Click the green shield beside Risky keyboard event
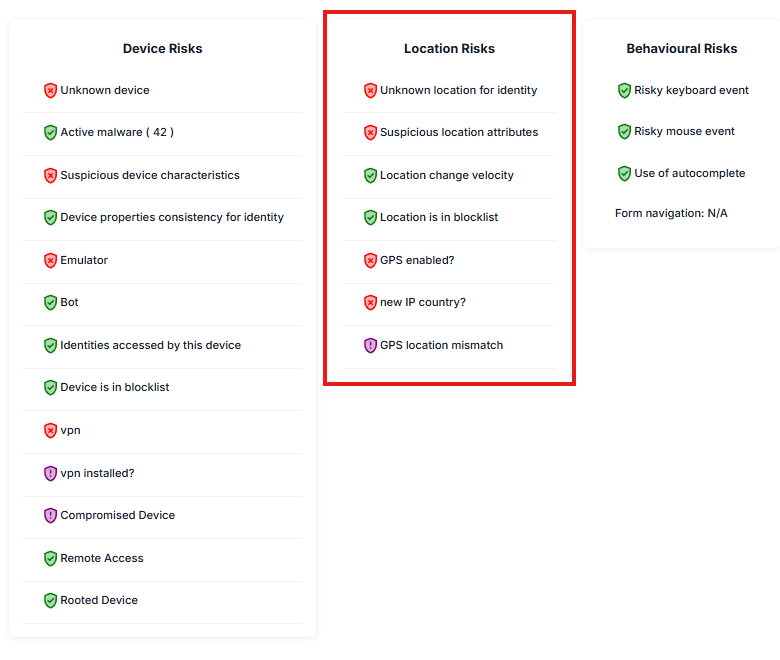Viewport: 780px width, 660px height. click(624, 91)
